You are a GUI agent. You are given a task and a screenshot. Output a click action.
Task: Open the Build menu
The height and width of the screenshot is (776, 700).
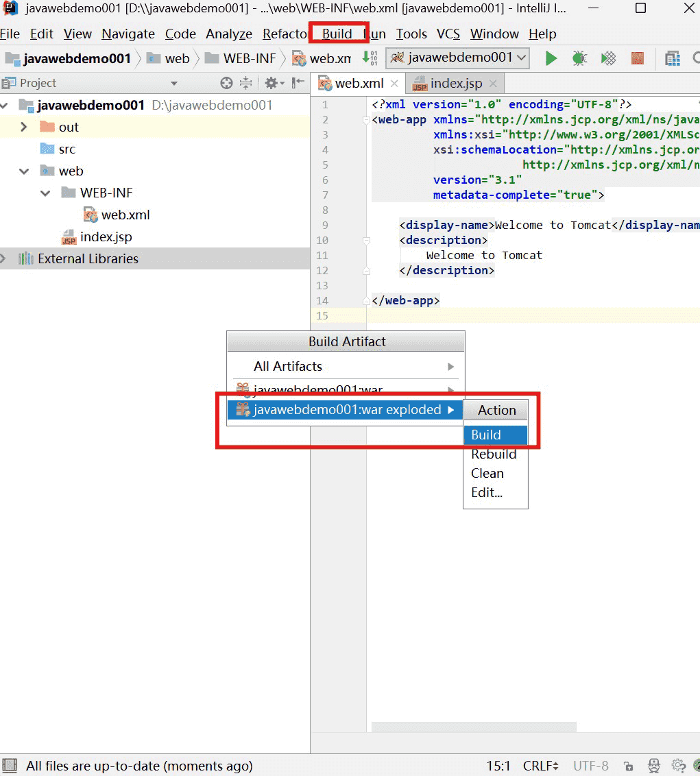pos(337,34)
